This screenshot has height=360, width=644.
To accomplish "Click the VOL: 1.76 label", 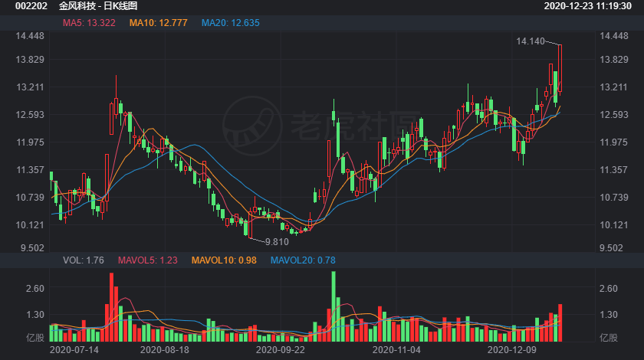I will click(84, 260).
